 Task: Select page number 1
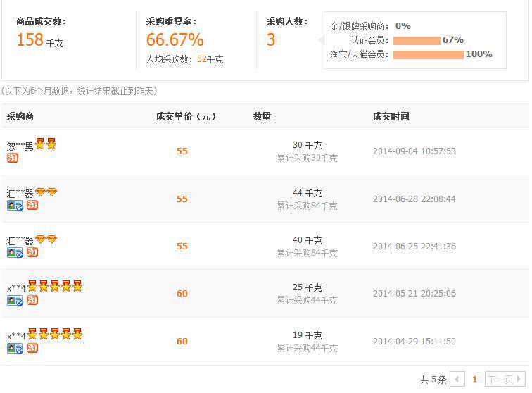tap(475, 380)
